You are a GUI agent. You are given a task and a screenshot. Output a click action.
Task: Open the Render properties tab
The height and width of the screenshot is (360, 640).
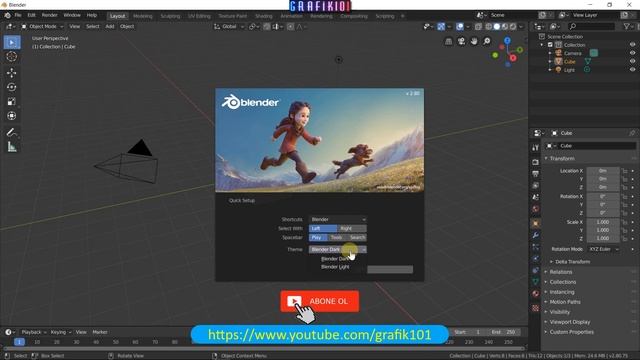[536, 162]
